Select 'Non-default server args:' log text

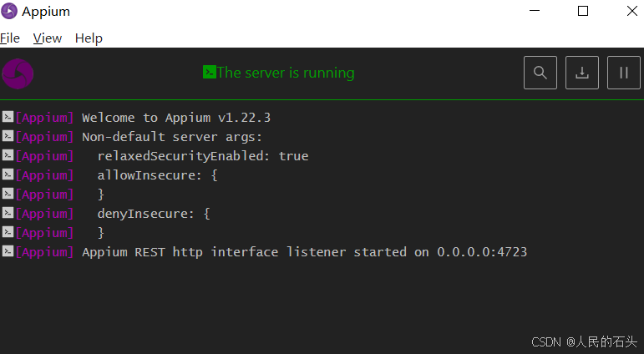pyautogui.click(x=172, y=137)
